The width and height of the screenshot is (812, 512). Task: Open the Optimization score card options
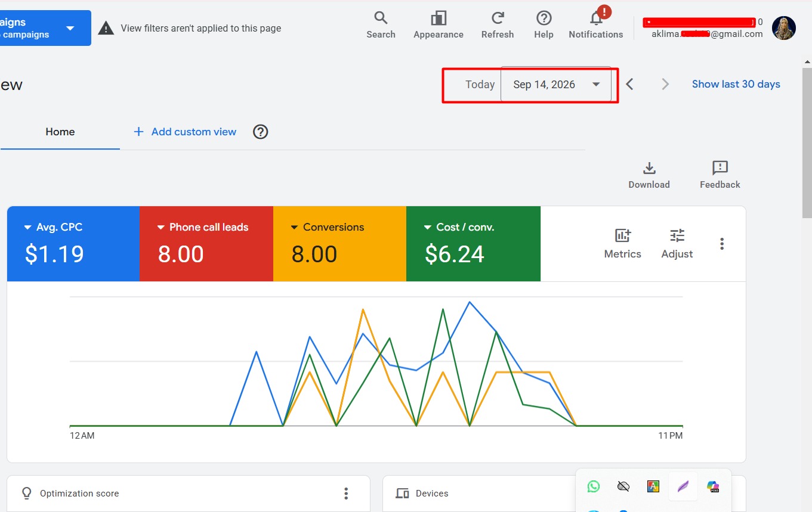tap(346, 494)
